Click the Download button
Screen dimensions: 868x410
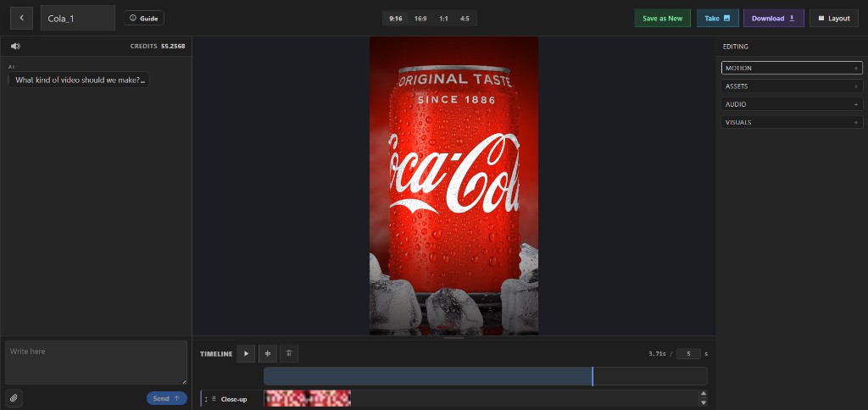click(x=773, y=19)
